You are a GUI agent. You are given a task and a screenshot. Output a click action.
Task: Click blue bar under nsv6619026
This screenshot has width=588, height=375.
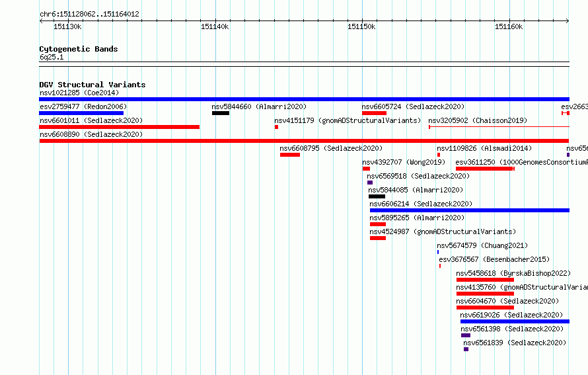[515, 321]
